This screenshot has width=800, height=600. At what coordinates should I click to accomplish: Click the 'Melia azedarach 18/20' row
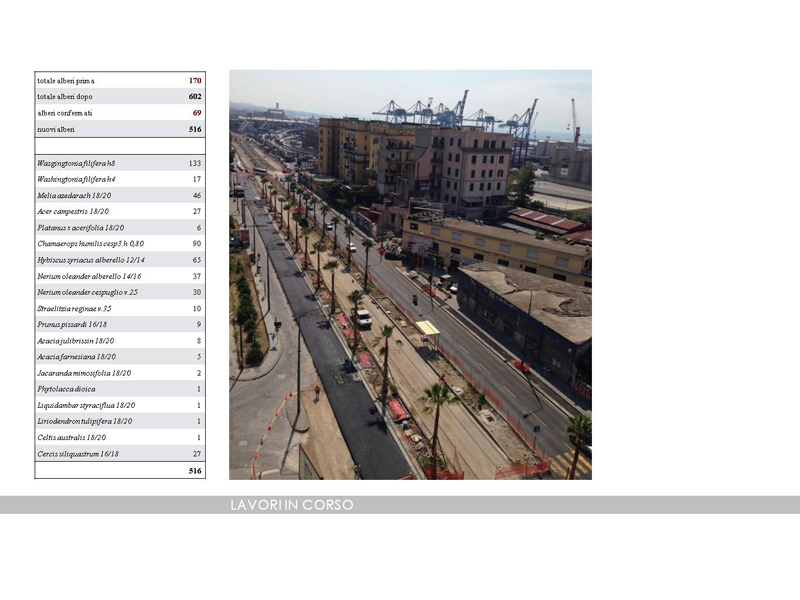[x=120, y=195]
